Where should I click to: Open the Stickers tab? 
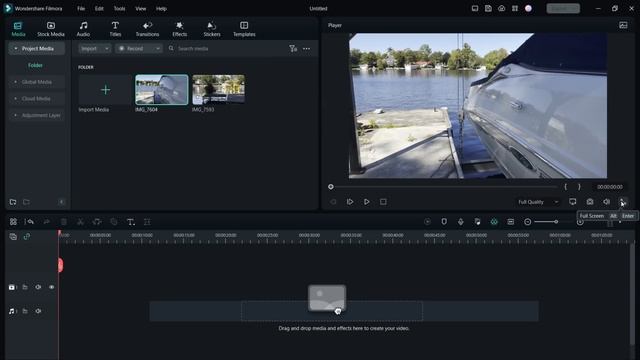212,29
